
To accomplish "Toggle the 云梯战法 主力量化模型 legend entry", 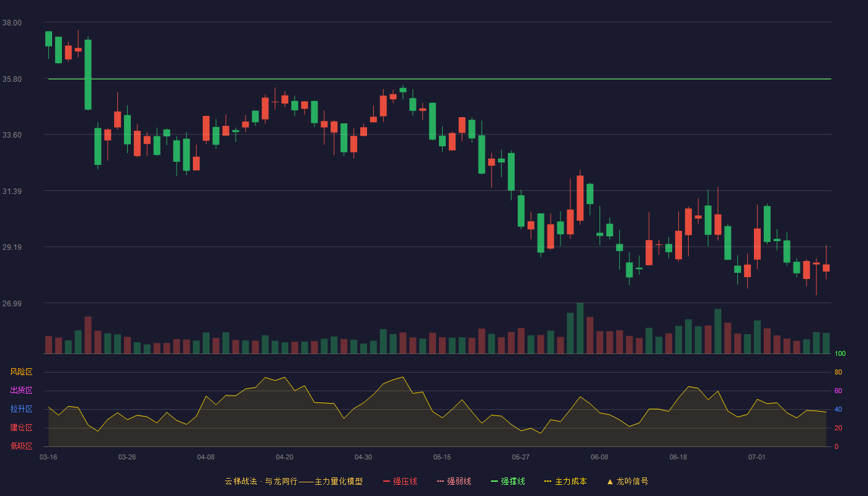I will point(293,481).
